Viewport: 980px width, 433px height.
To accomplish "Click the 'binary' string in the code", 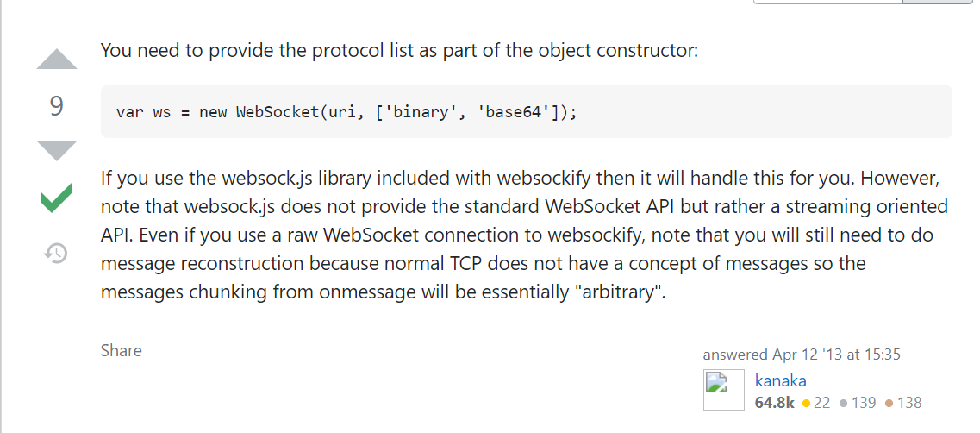I will [421, 113].
